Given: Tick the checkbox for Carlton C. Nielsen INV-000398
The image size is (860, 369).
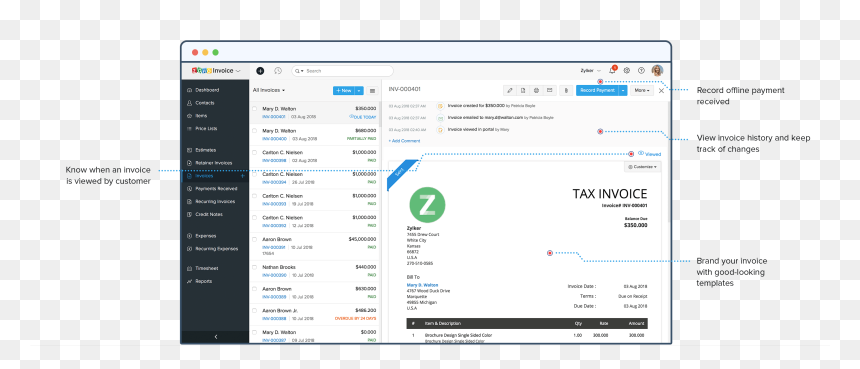Looking at the screenshot, I should click(x=254, y=152).
